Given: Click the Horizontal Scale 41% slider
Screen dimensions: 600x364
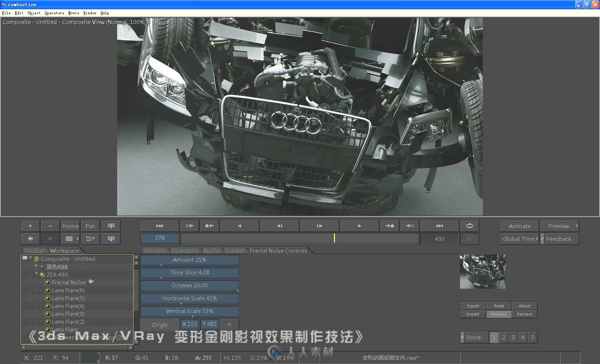Looking at the screenshot, I should (189, 299).
